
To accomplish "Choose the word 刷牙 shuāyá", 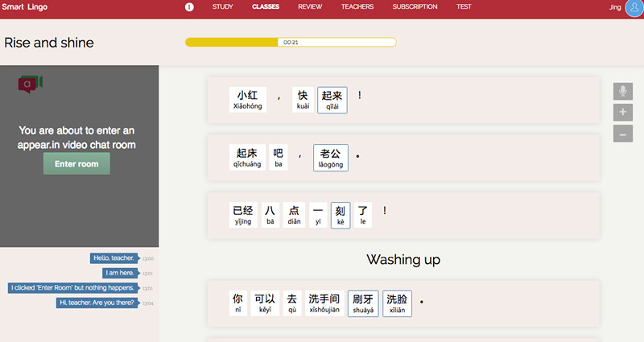I will tap(363, 303).
